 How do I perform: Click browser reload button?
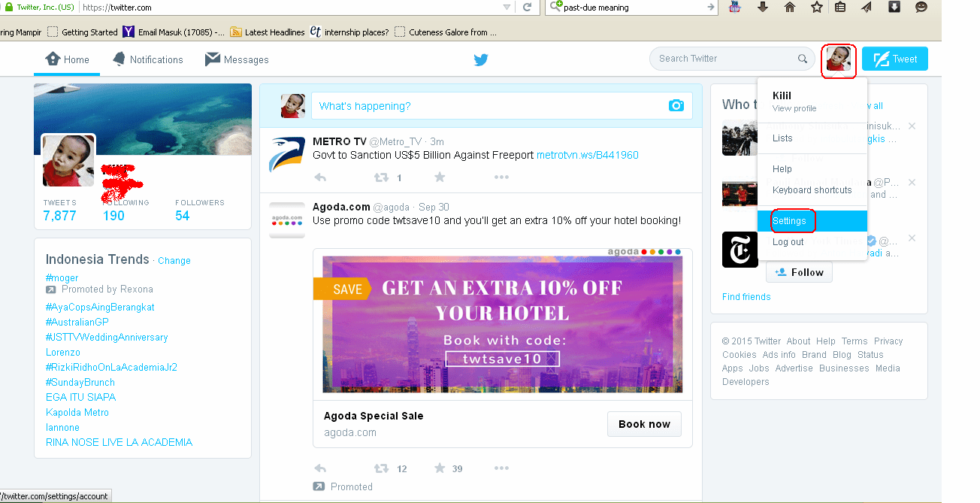528,8
